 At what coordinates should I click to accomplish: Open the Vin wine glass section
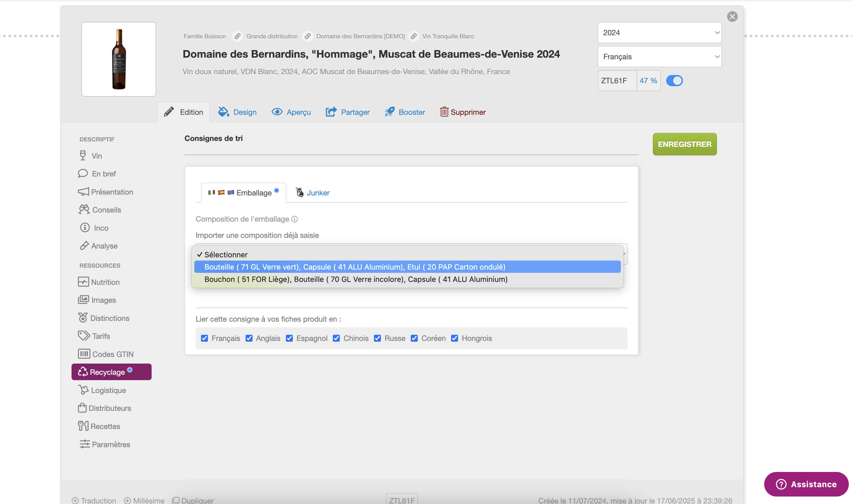[x=82, y=156]
